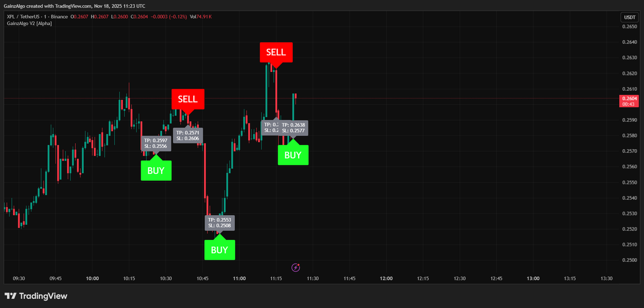Click the BUY label below TP 0.2553
644x308 pixels.
pyautogui.click(x=220, y=250)
